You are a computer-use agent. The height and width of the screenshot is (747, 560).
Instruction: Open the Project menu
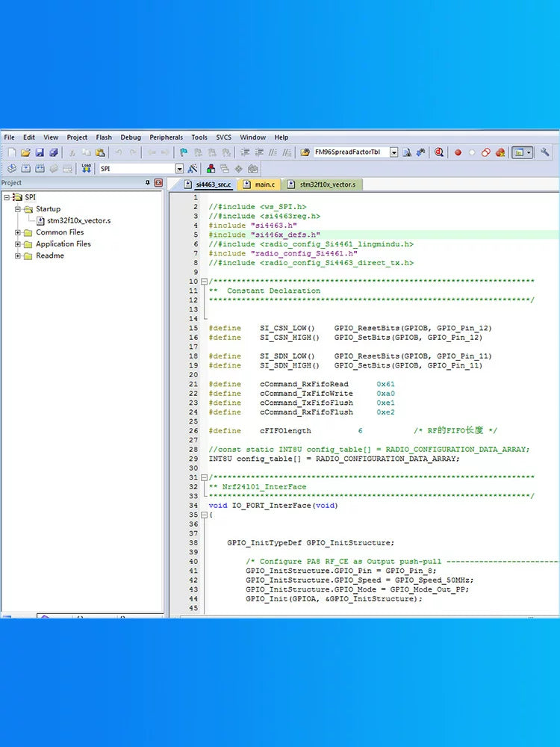77,137
